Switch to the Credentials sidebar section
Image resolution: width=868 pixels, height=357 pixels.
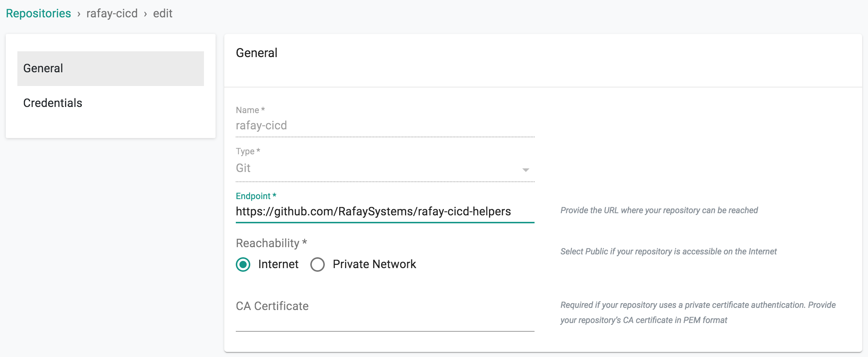point(53,103)
